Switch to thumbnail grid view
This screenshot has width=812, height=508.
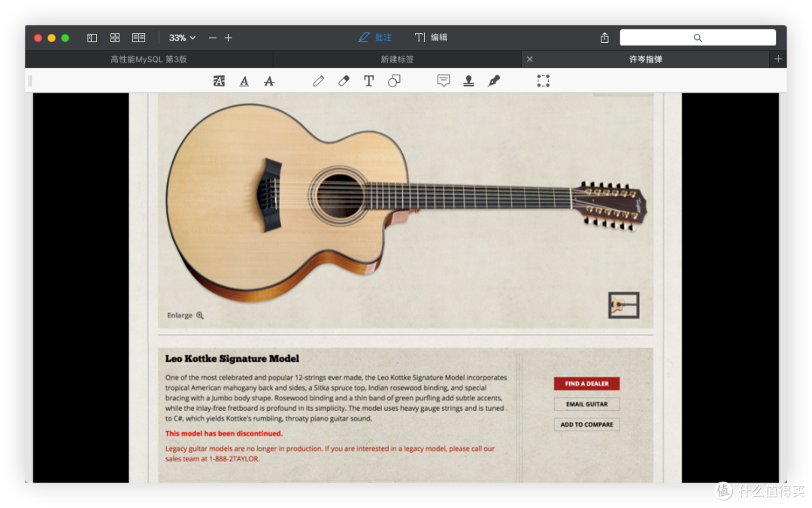(x=115, y=38)
